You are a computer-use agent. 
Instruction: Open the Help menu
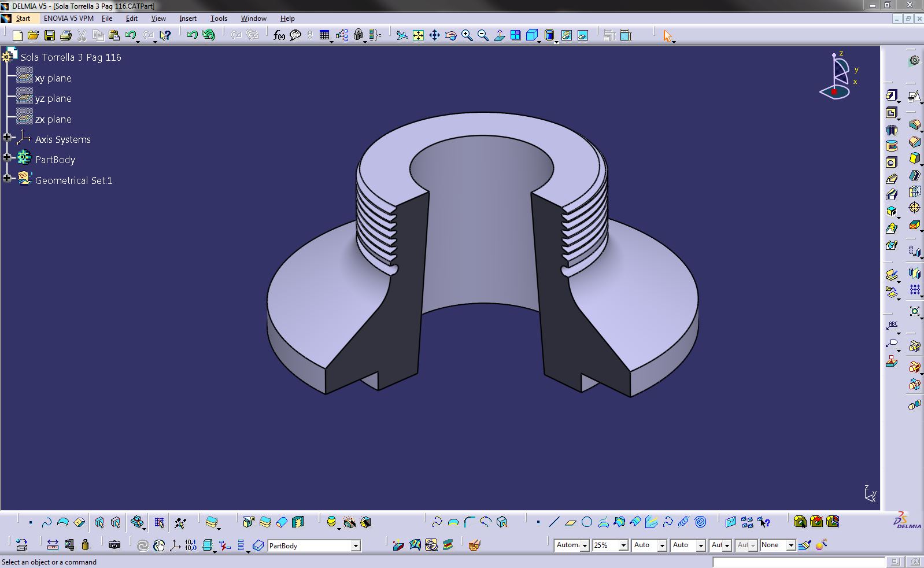[287, 19]
